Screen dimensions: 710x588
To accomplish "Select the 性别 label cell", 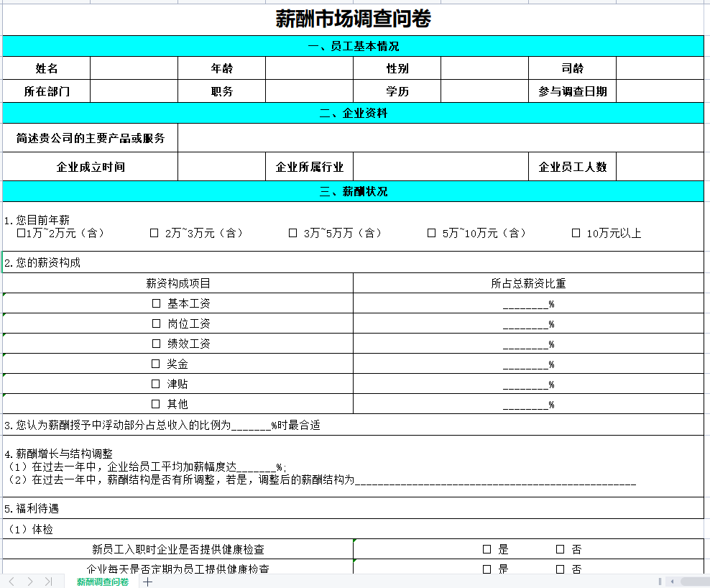I will pos(397,68).
